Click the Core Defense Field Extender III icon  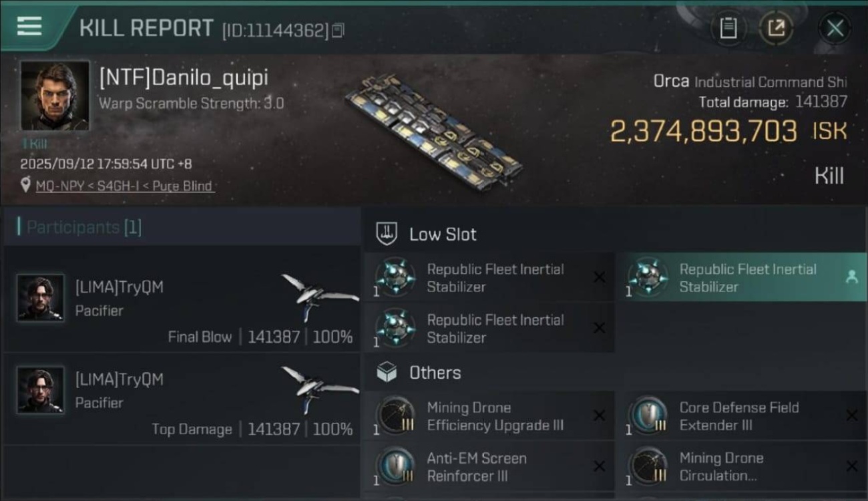648,416
